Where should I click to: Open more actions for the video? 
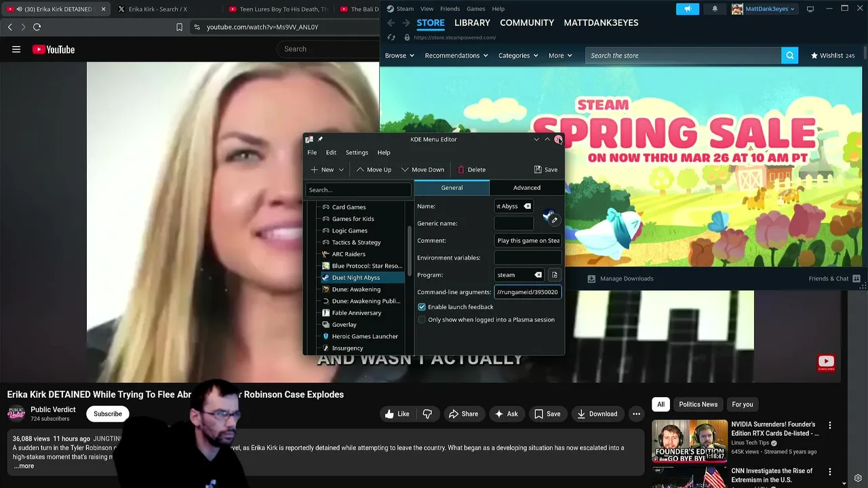[636, 414]
